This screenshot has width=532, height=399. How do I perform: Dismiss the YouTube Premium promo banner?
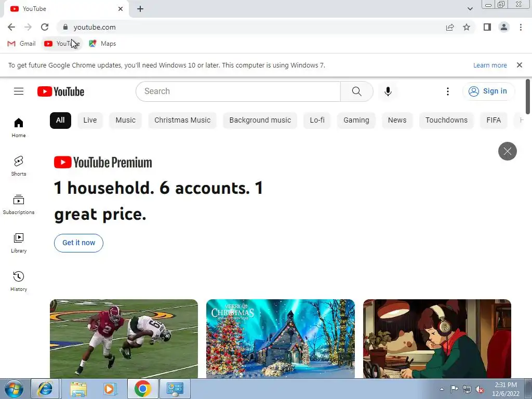point(507,151)
